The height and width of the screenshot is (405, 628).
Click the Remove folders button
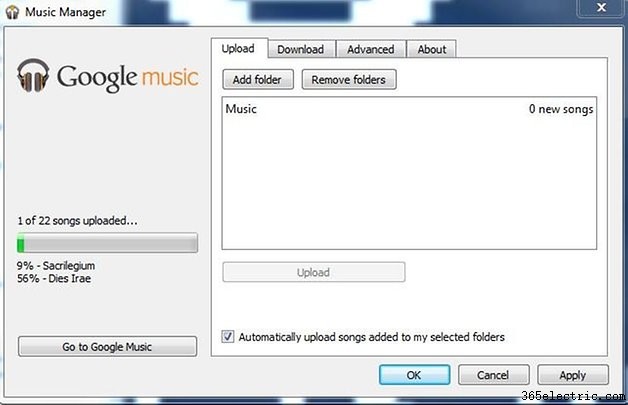click(x=349, y=79)
